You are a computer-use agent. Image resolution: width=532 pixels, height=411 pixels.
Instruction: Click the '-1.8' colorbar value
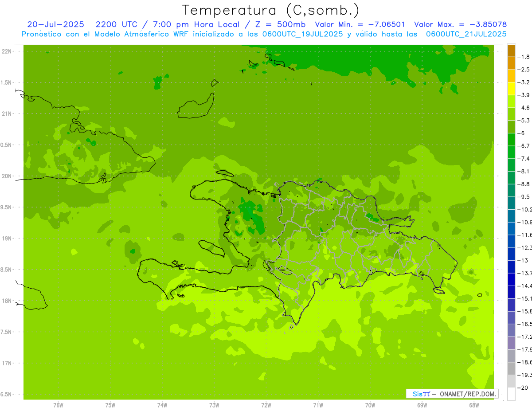point(524,57)
